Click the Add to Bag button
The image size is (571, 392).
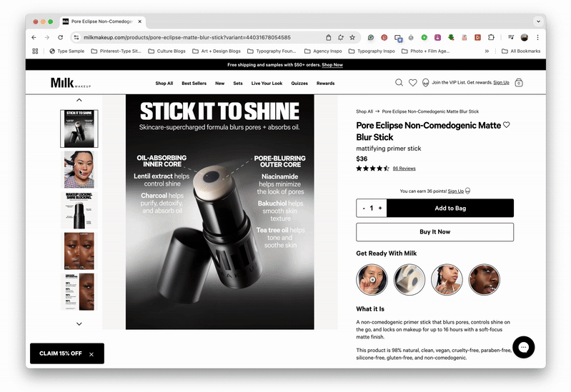(x=450, y=208)
